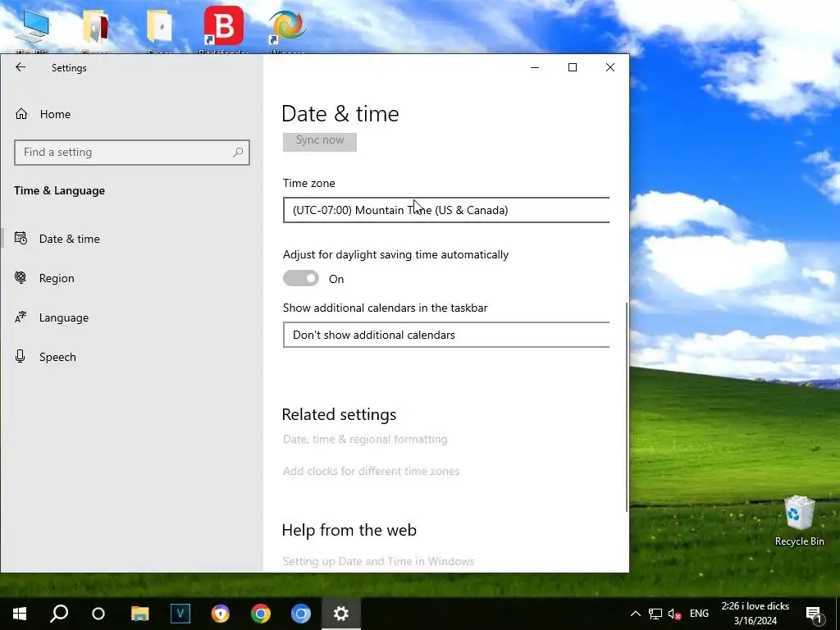
Task: Select the Bitdefender desktop shortcut
Action: tap(223, 30)
